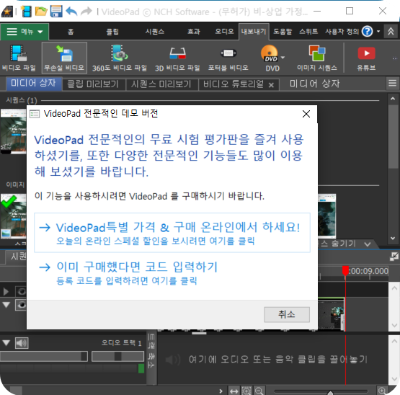Select the 내보내기 ribbon tab
The height and width of the screenshot is (395, 400).
(254, 32)
